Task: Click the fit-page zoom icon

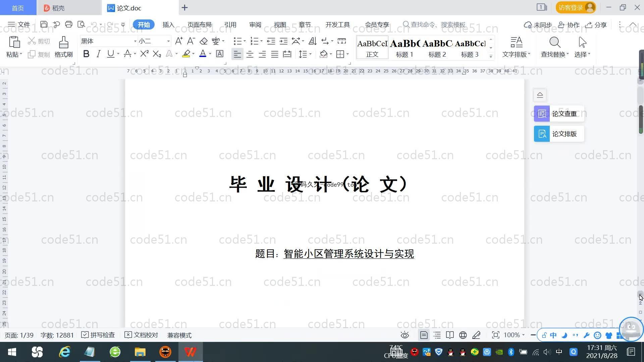Action: point(495,335)
